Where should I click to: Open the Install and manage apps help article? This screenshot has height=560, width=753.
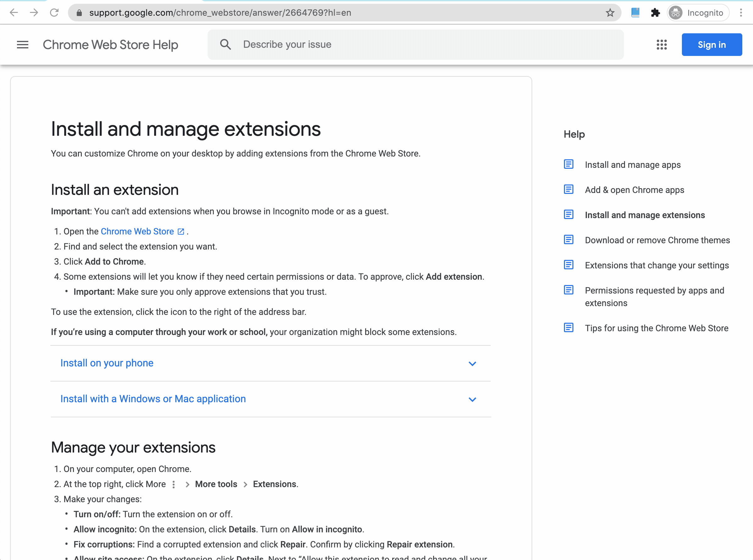633,165
